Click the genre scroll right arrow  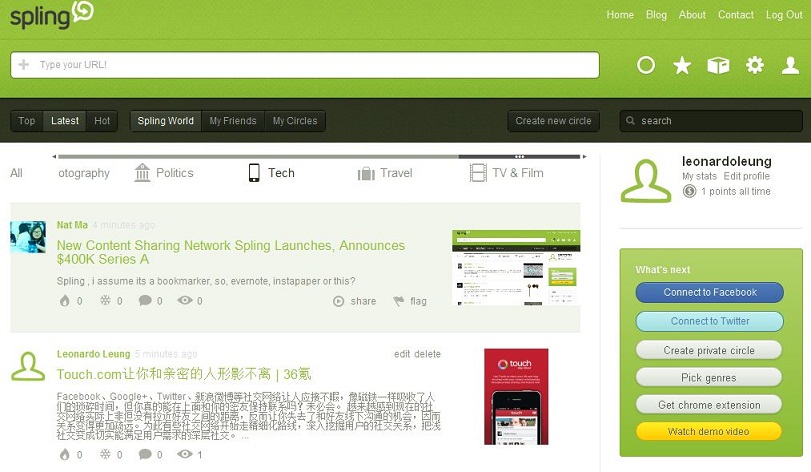pyautogui.click(x=584, y=157)
